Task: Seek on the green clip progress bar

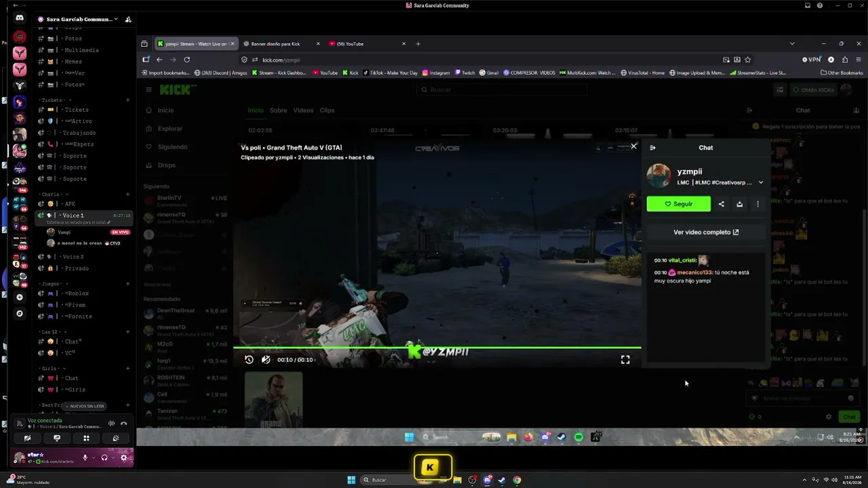Action: pyautogui.click(x=437, y=348)
